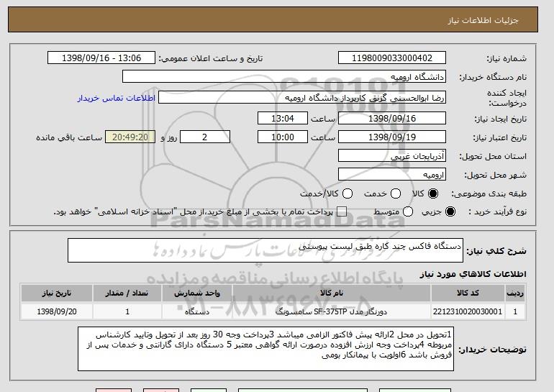The height and width of the screenshot is (392, 554).
Task: Open the اطلاعات تماس خریدار link
Action: 117,98
